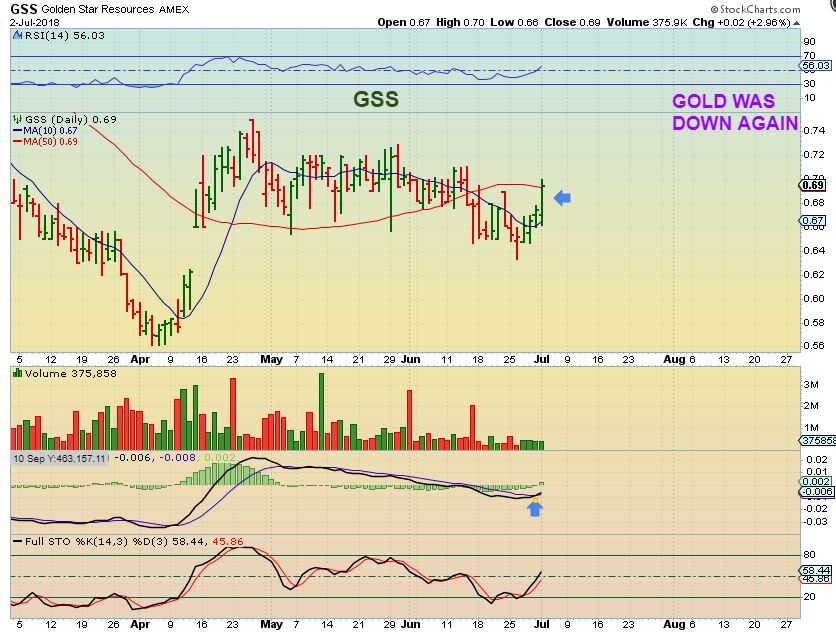Click the 375858 volume axis value box
This screenshot has width=836, height=632.
817,441
